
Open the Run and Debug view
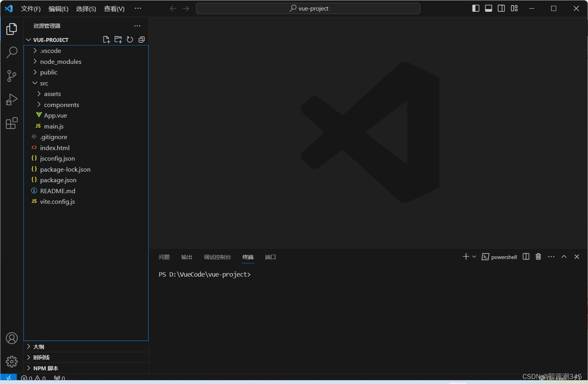[x=12, y=99]
